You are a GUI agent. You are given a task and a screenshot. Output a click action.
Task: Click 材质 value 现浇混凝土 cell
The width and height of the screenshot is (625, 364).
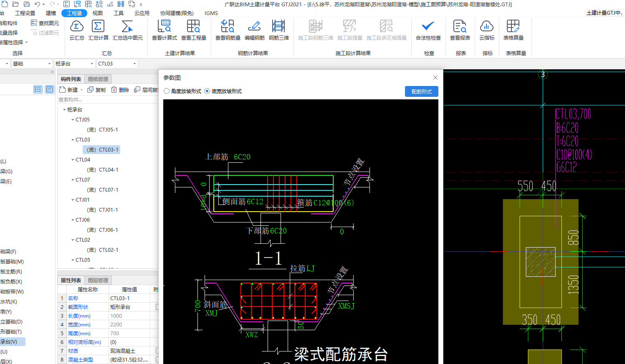129,351
